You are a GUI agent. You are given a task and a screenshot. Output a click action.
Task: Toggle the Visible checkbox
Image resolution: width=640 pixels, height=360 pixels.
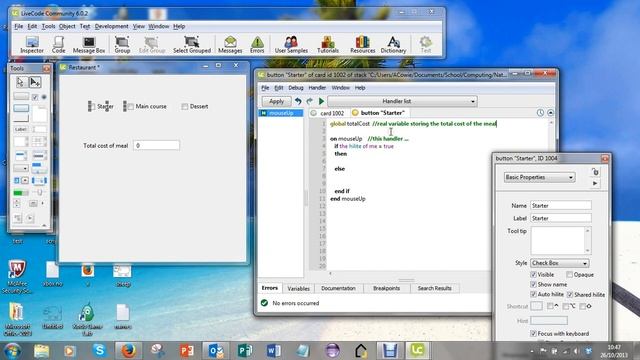click(x=533, y=275)
